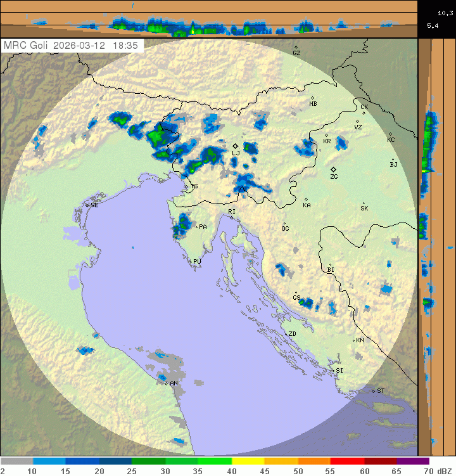Image resolution: width=456 pixels, height=476 pixels.
Task: Click the purple 65–70 dBZ legend swatch
Action: pyautogui.click(x=412, y=461)
